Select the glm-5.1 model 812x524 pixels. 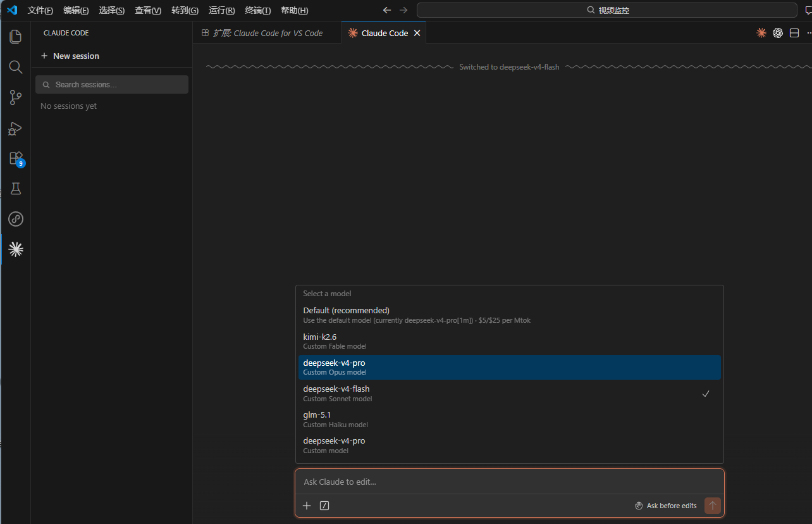tap(510, 420)
